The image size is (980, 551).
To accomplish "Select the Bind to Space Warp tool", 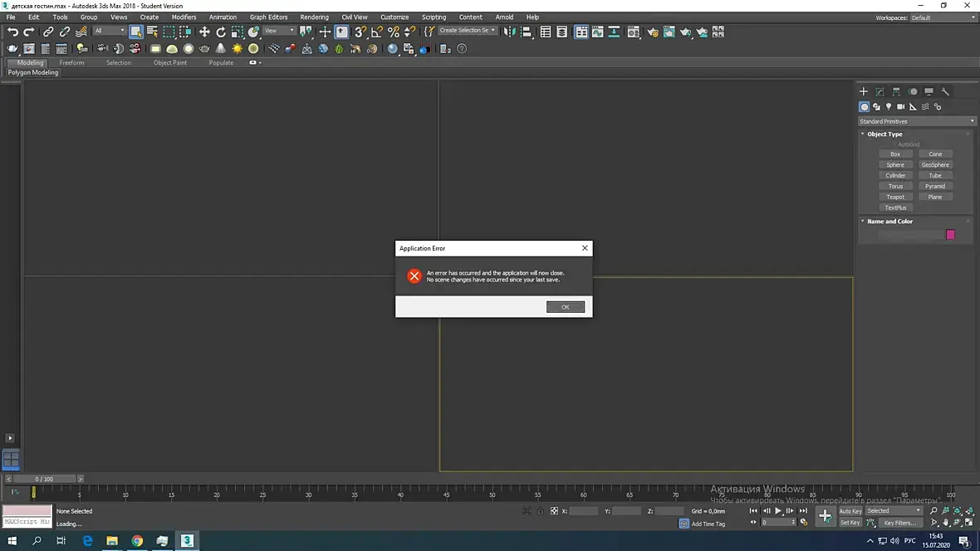I will coord(81,32).
